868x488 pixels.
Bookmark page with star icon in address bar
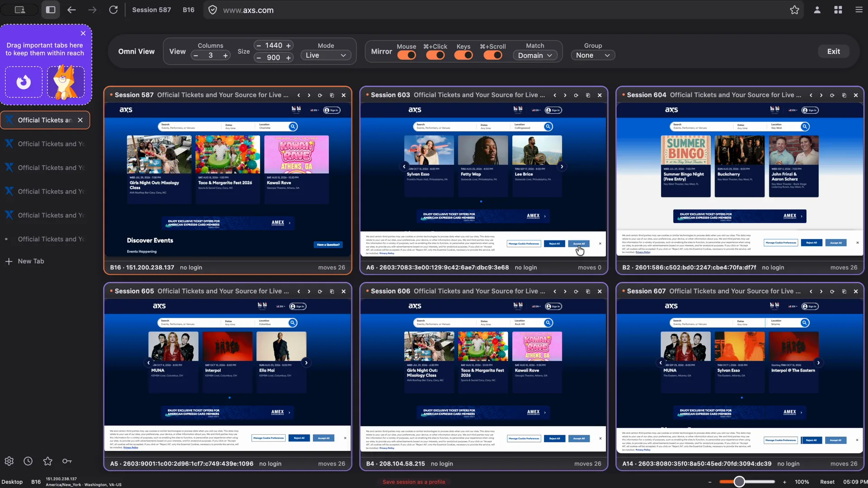794,10
